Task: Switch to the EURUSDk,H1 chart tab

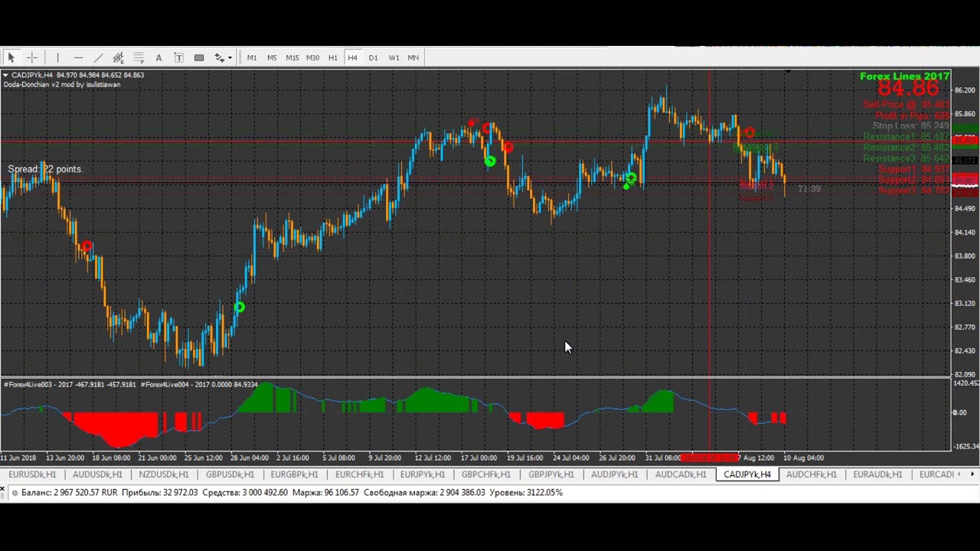Action: coord(33,474)
